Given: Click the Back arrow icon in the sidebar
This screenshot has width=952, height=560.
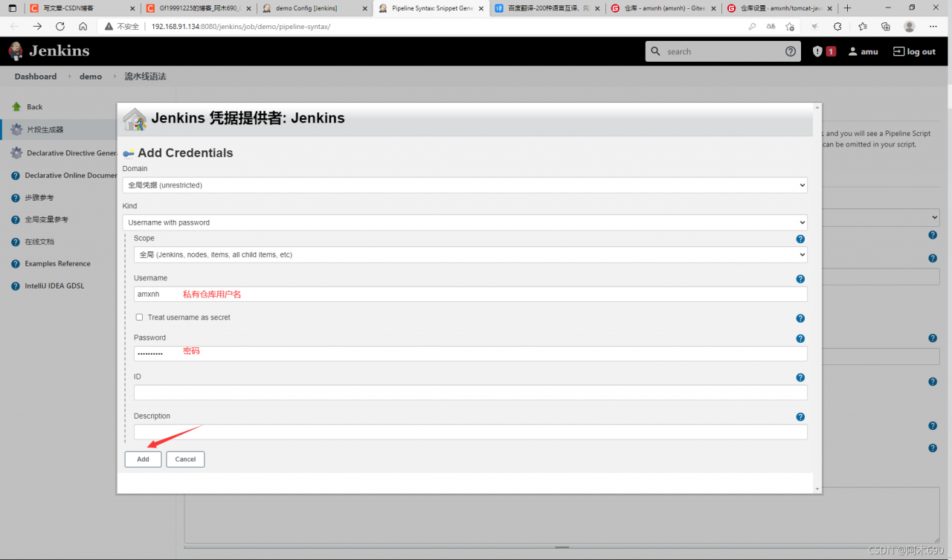Looking at the screenshot, I should pos(16,107).
